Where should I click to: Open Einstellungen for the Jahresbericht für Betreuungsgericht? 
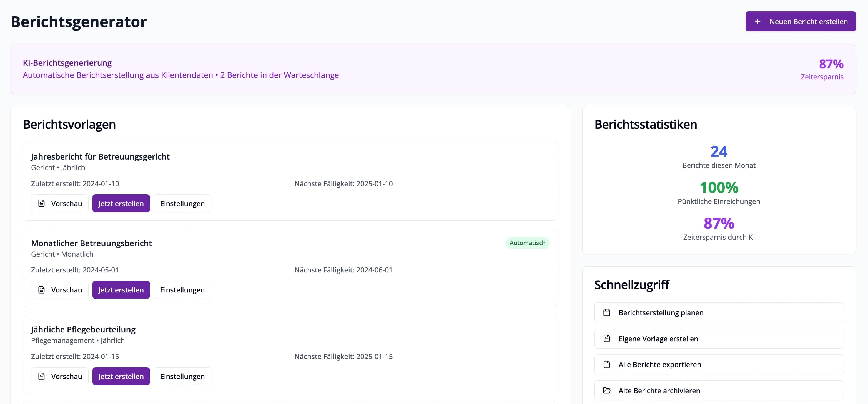click(182, 203)
